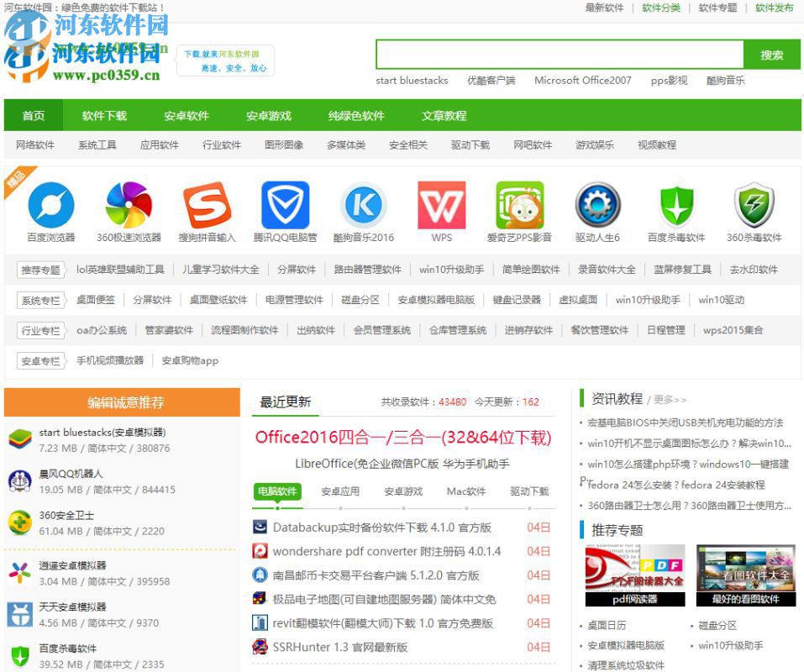Screen dimensions: 804x672
Task: Click the 酷狗音乐2016 icon
Action: click(364, 204)
